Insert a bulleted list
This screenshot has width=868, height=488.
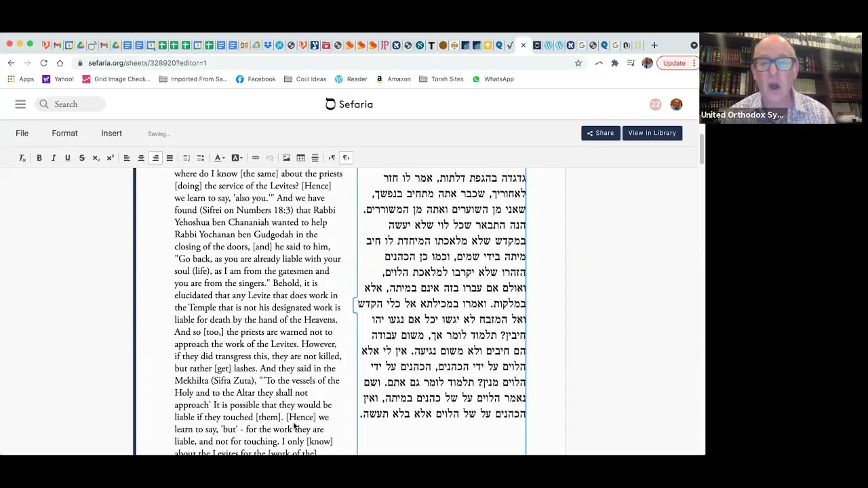(201, 158)
